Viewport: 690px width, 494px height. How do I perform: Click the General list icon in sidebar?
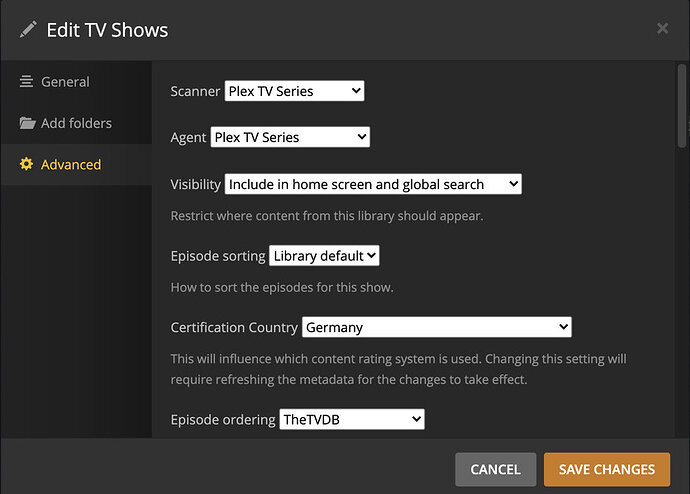click(x=26, y=81)
